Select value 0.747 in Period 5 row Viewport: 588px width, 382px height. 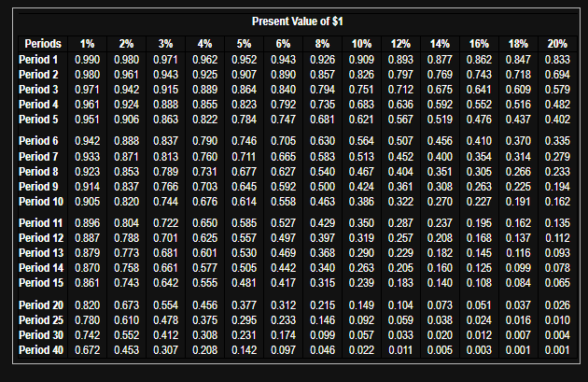coord(283,120)
